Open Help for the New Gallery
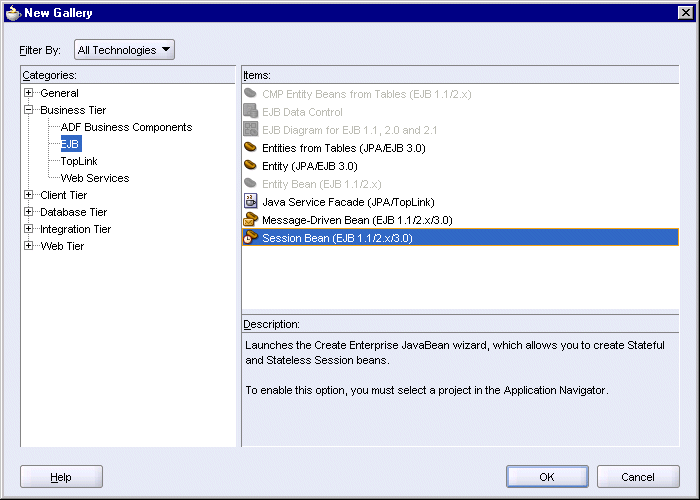 (x=61, y=477)
